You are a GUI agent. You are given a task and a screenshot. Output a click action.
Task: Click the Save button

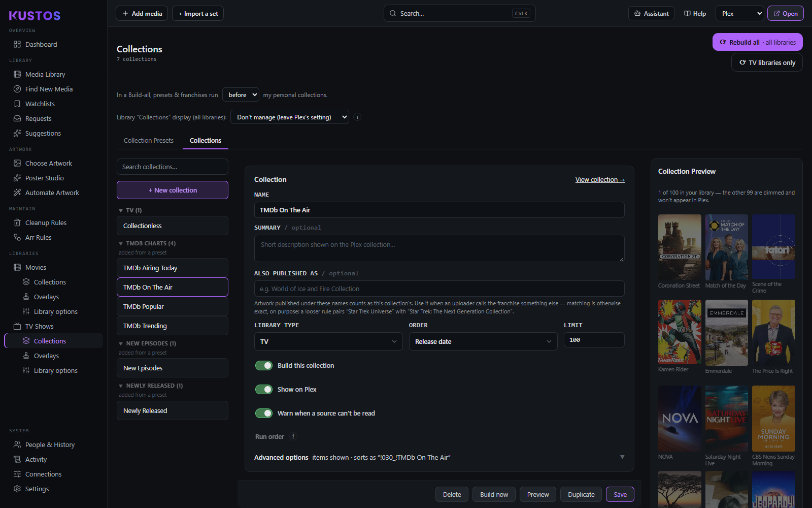pyautogui.click(x=620, y=494)
